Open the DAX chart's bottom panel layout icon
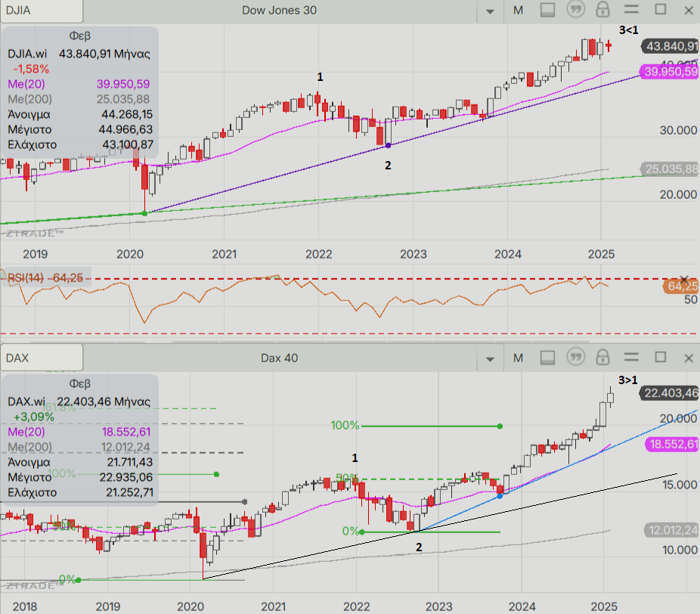This screenshot has height=614, width=700. click(547, 358)
